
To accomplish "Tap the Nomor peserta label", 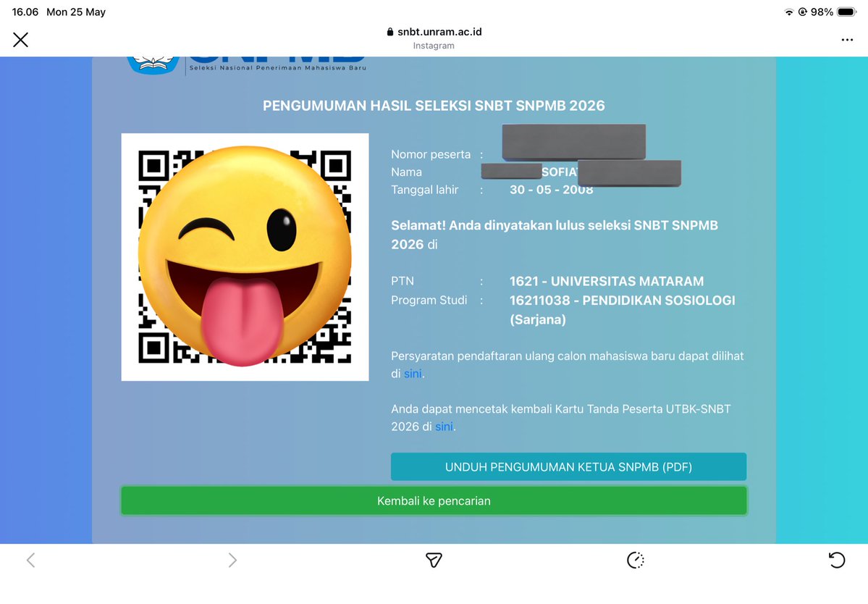I will tap(431, 154).
